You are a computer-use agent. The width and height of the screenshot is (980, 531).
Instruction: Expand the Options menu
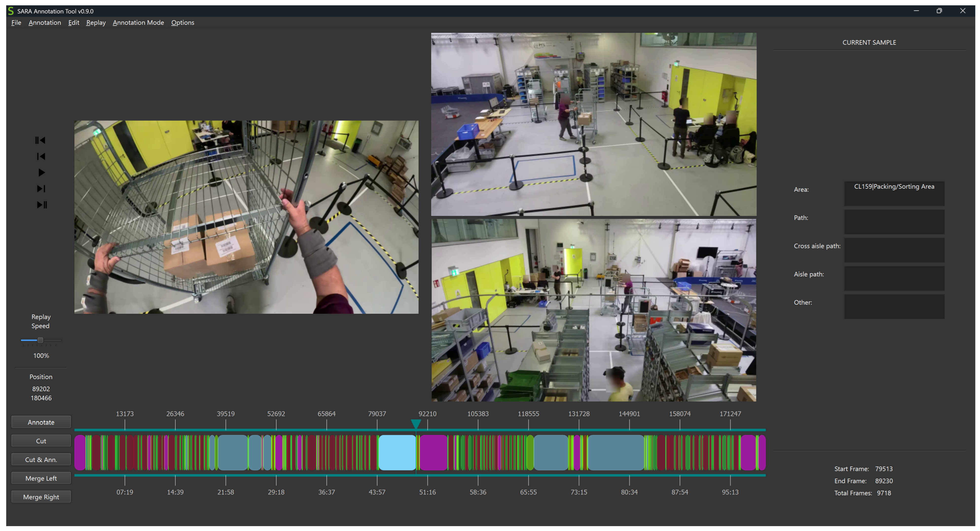point(182,23)
